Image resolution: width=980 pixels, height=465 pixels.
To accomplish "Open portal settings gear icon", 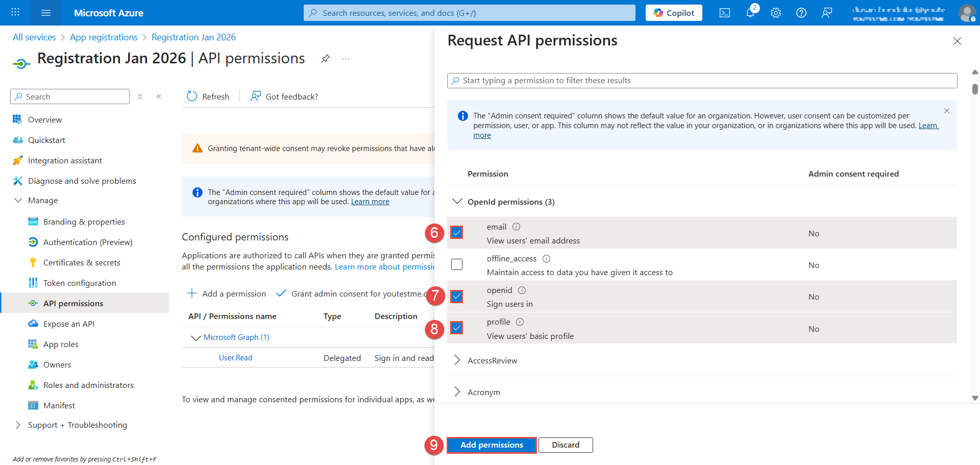I will [x=775, y=13].
